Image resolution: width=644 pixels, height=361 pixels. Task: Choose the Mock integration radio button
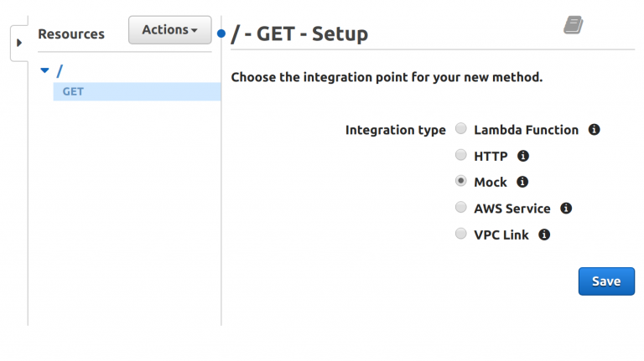point(461,181)
